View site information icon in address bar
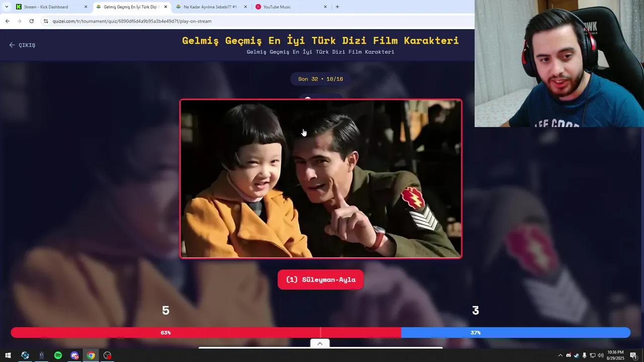The width and height of the screenshot is (644, 362). (46, 21)
